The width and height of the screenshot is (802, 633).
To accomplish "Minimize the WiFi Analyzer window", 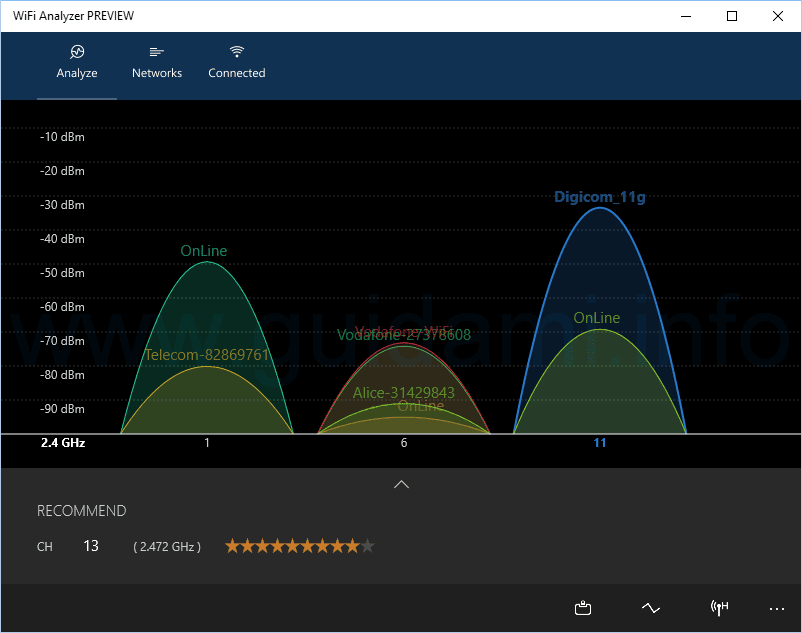I will click(686, 16).
